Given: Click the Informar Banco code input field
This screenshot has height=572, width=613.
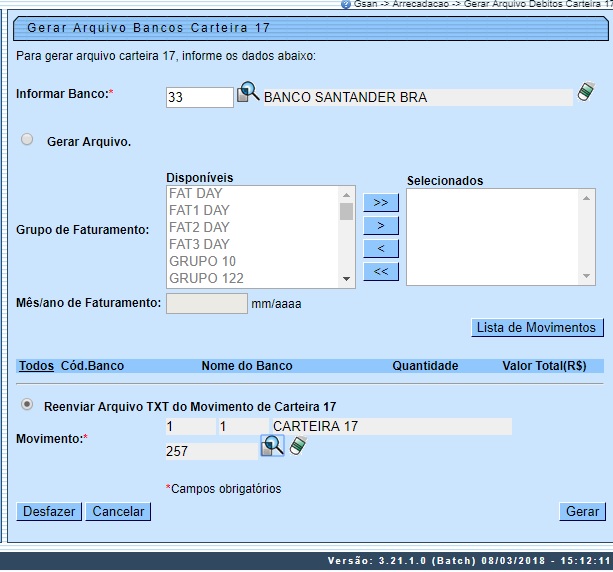Looking at the screenshot, I should click(199, 97).
